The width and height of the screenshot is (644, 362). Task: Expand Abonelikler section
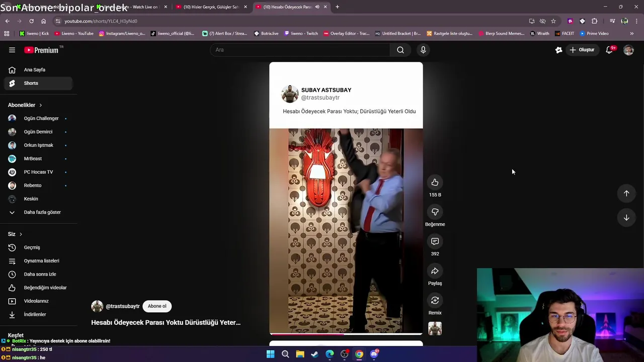(x=25, y=105)
